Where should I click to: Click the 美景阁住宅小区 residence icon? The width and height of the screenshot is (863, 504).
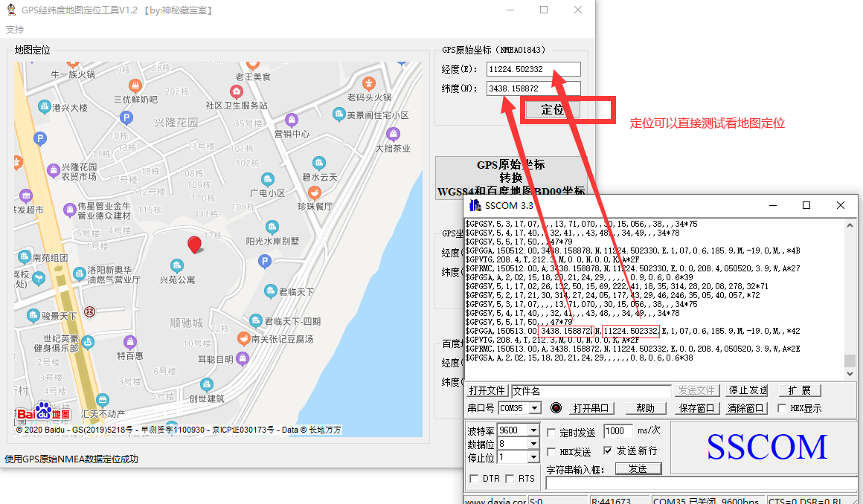pos(339,114)
